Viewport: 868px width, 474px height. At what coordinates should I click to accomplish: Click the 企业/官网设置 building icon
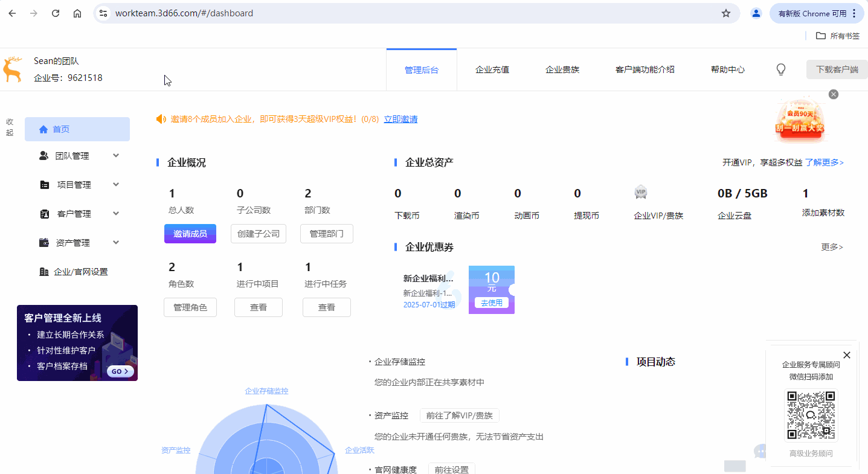(44, 272)
